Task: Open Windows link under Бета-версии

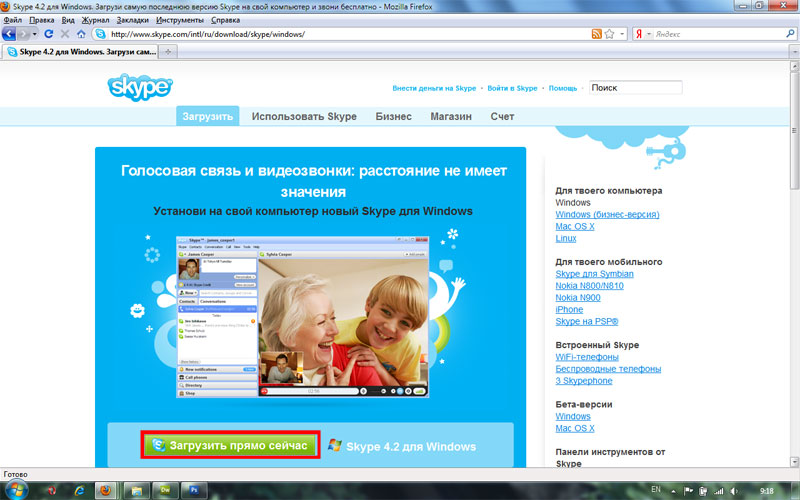Action: 573,416
